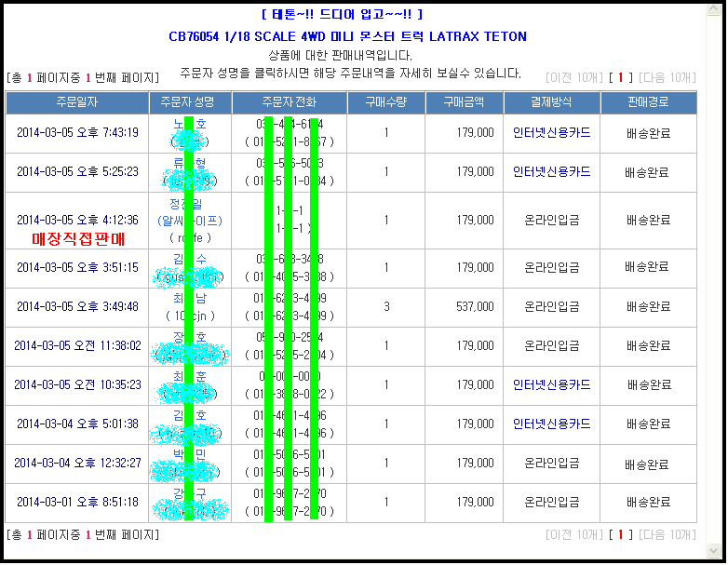Open the orderer name for the 오전 10:35:23 order

pos(190,376)
